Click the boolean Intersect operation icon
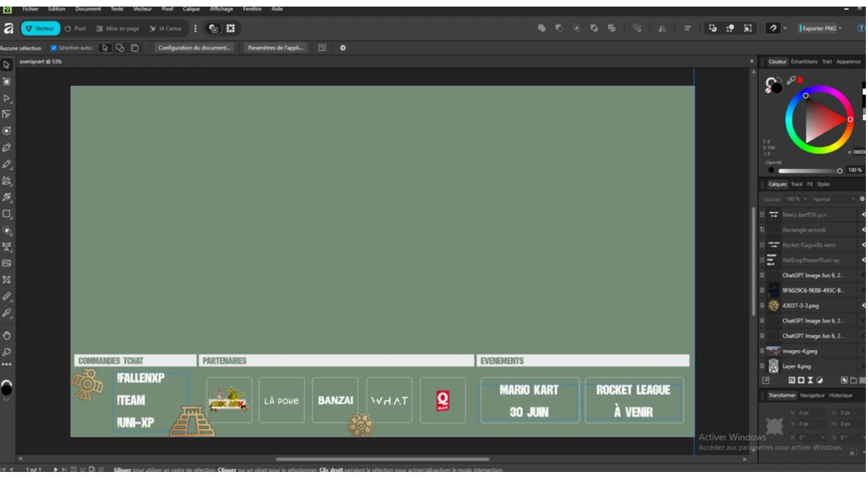Screen dimensions: 868x491 click(576, 29)
